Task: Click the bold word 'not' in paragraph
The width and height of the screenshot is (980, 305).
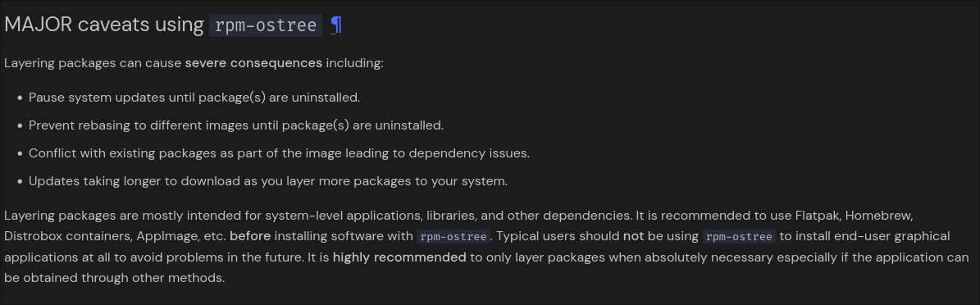Action: click(632, 236)
